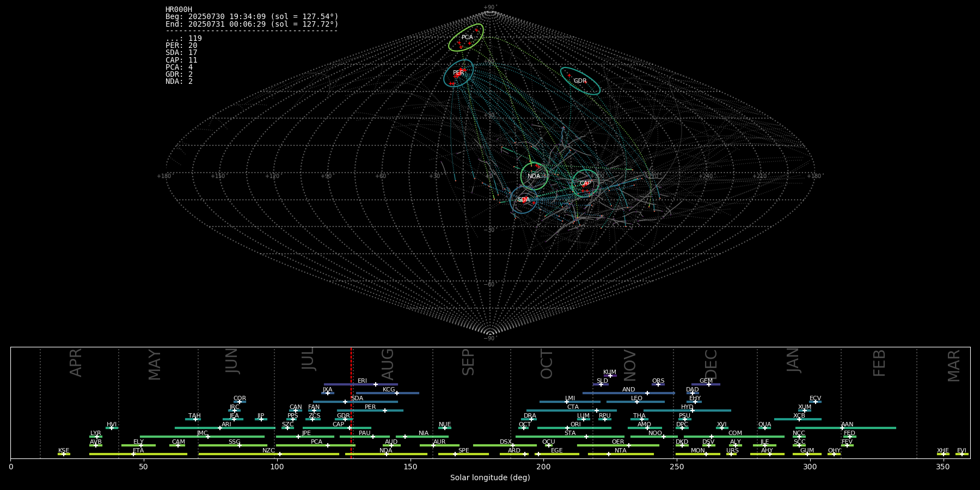Click the NTA shower bar in timeline

pyautogui.click(x=621, y=454)
